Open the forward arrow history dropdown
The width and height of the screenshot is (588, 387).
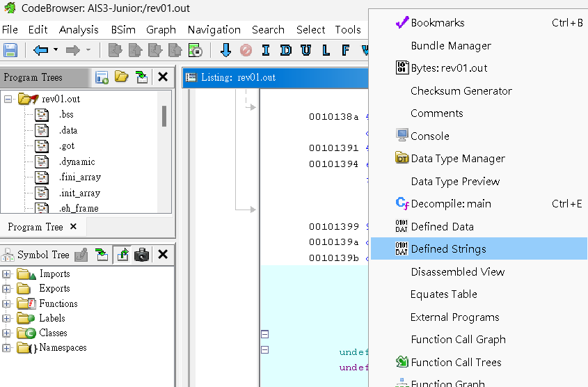pyautogui.click(x=88, y=49)
